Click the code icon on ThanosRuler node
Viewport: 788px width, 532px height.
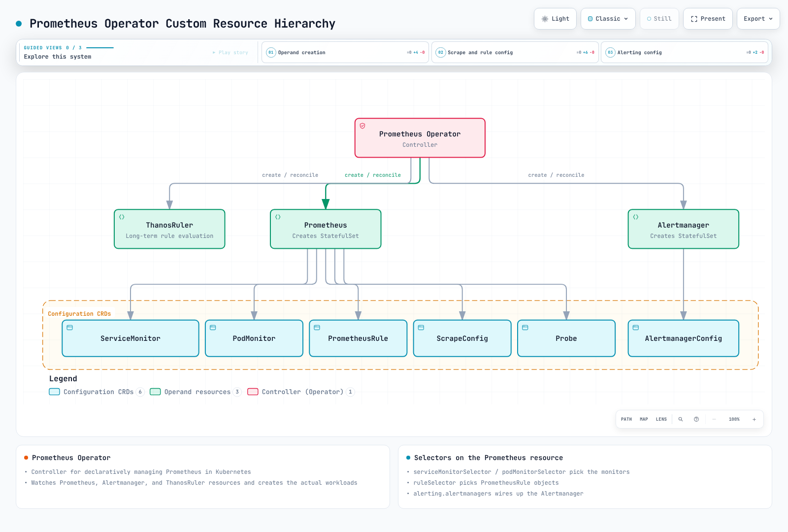(x=122, y=217)
